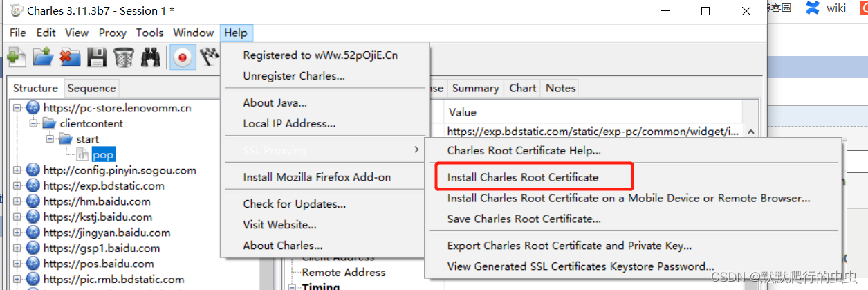Choose View Generated SSL Certificates Keystore Password...
868x290 pixels.
pyautogui.click(x=633, y=266)
